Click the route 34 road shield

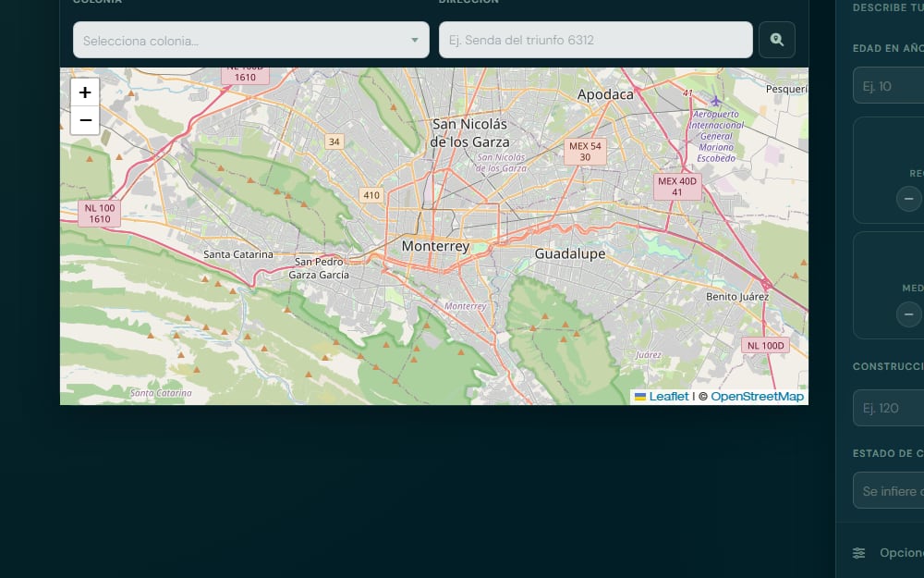pyautogui.click(x=334, y=141)
